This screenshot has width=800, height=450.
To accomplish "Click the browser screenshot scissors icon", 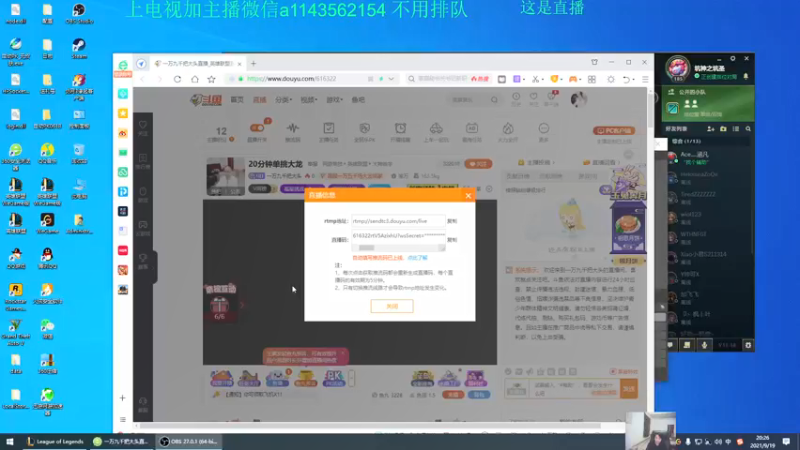I will [x=535, y=79].
